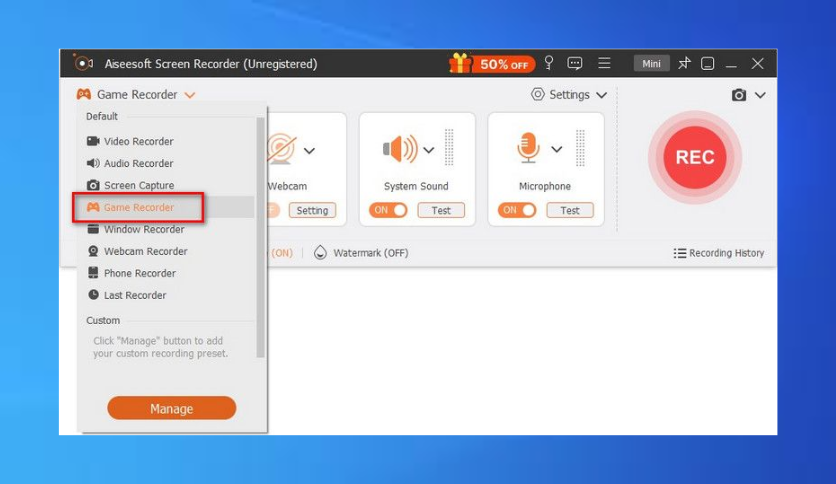Open the hamburger menu icon

(x=604, y=63)
